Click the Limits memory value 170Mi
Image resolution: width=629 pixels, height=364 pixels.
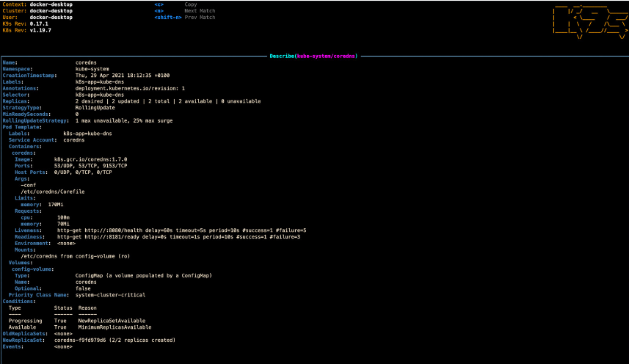click(x=56, y=205)
